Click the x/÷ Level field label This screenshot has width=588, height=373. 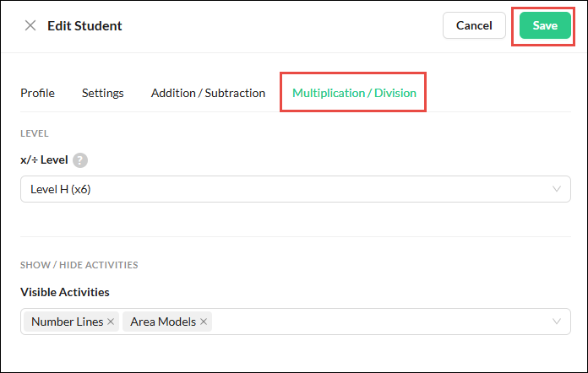44,159
